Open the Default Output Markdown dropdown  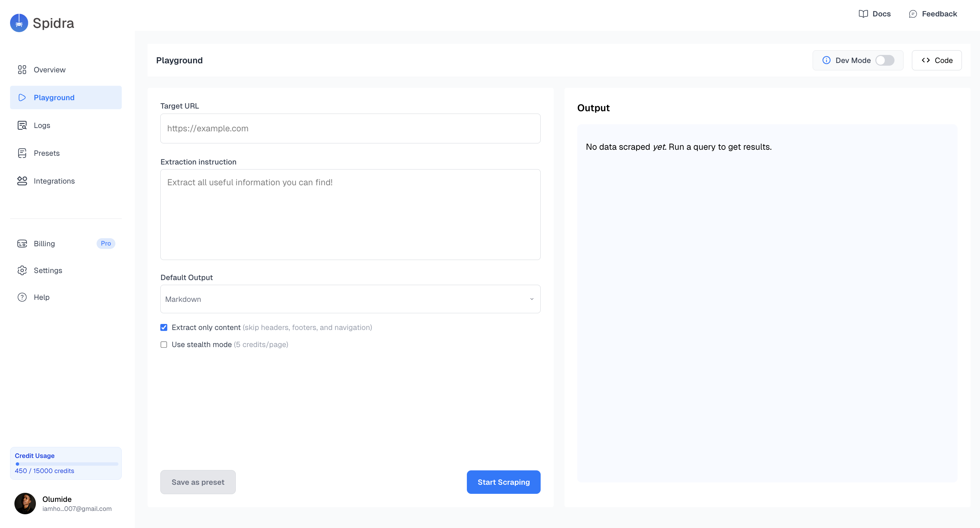[x=350, y=299]
